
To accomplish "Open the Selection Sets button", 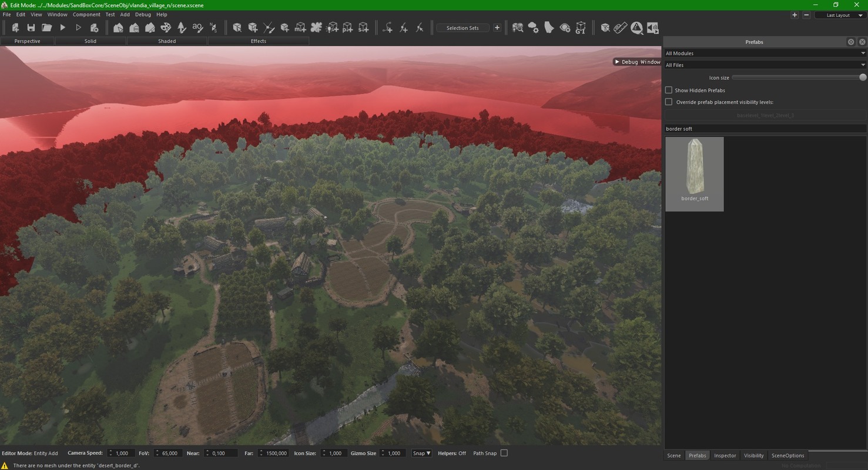I will pyautogui.click(x=463, y=28).
